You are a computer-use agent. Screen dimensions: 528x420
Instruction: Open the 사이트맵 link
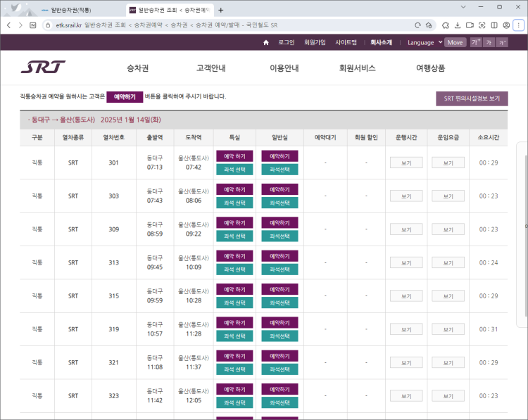tap(346, 42)
